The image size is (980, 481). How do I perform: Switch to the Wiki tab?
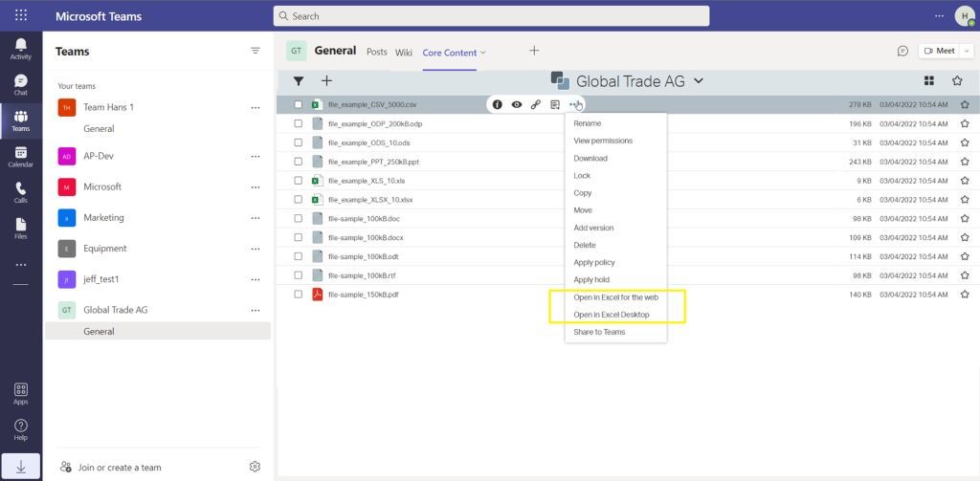pyautogui.click(x=403, y=53)
